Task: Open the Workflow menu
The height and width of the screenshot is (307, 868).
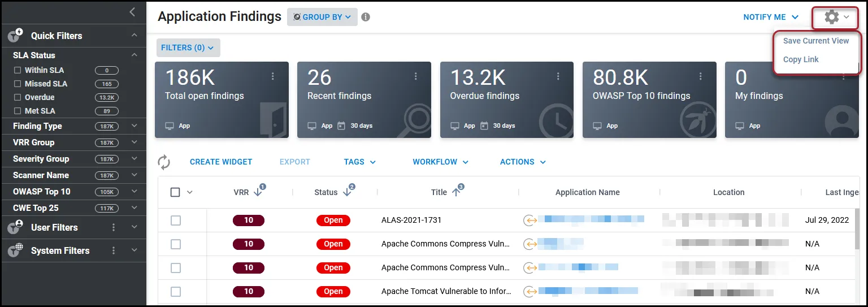Action: tap(441, 162)
